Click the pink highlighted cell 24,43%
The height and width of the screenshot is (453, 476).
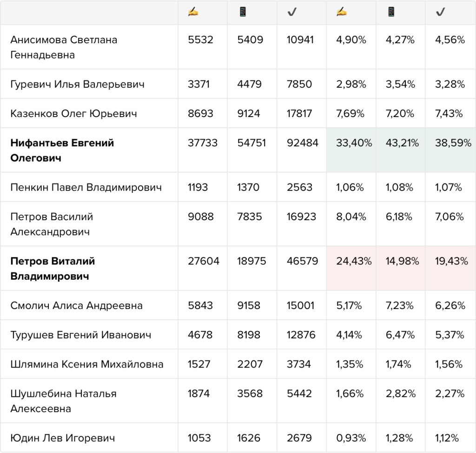pyautogui.click(x=351, y=268)
